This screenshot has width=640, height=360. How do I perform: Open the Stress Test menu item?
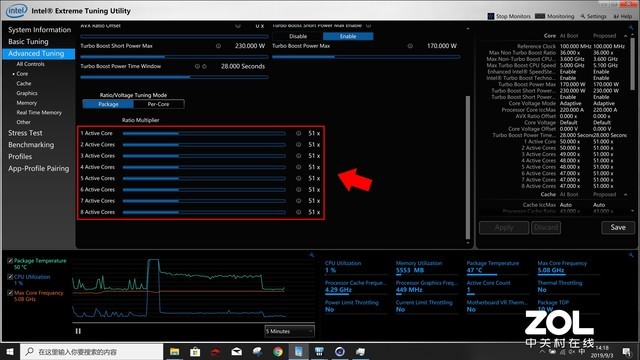click(x=25, y=133)
